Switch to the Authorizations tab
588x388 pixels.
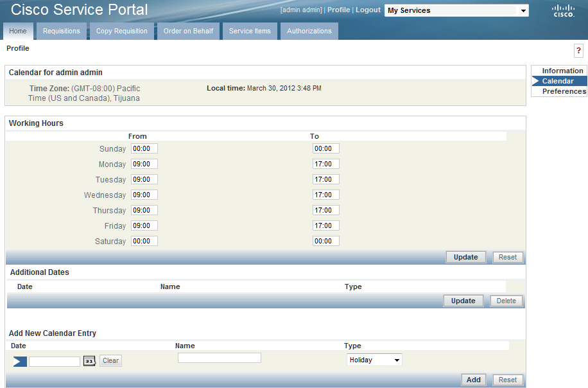[x=309, y=31]
